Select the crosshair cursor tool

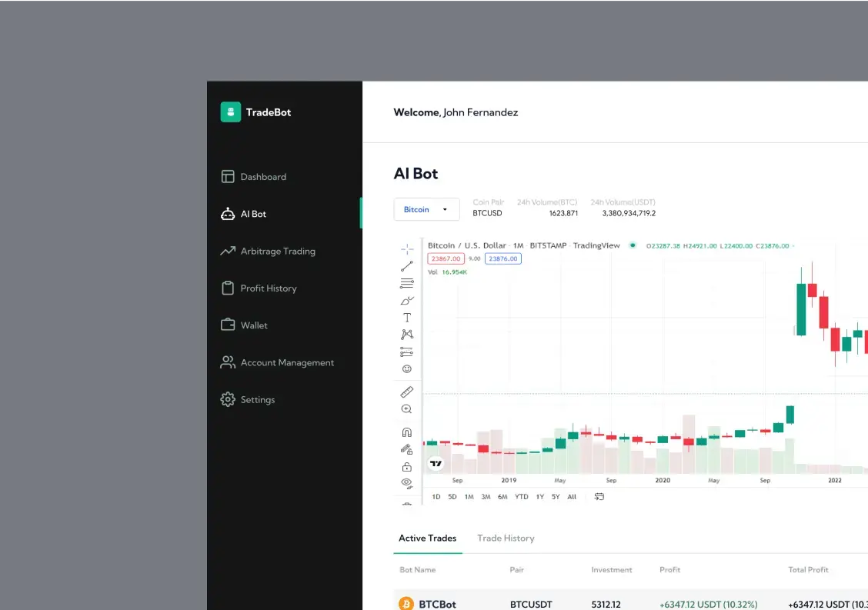pos(407,249)
